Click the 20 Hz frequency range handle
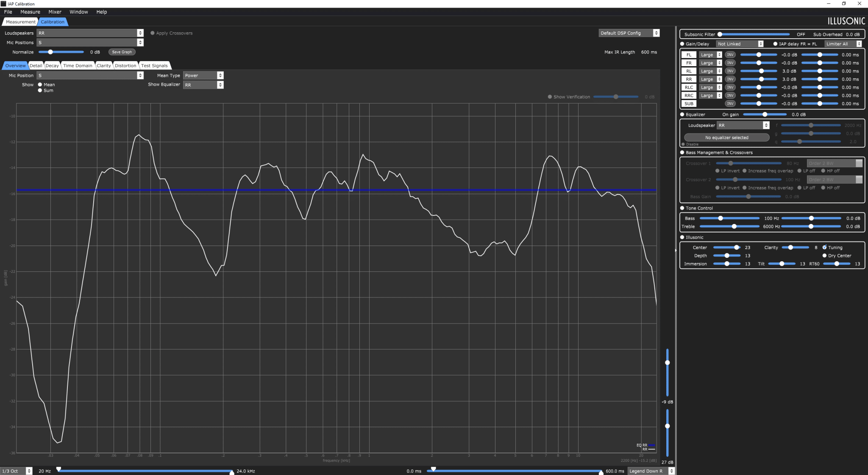The height and width of the screenshot is (475, 868). click(x=58, y=469)
